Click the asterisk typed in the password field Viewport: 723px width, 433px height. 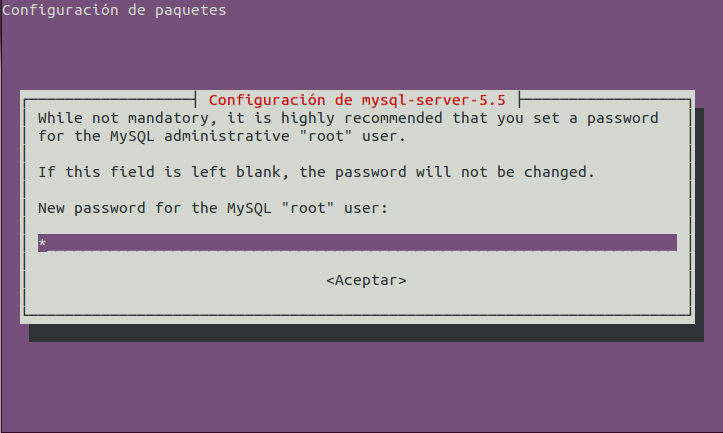pos(42,243)
